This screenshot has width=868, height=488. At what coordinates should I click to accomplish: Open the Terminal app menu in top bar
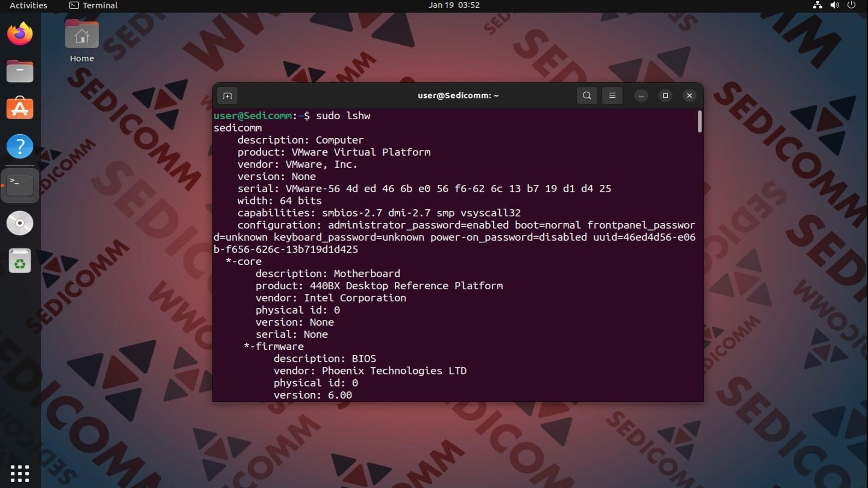(x=94, y=5)
